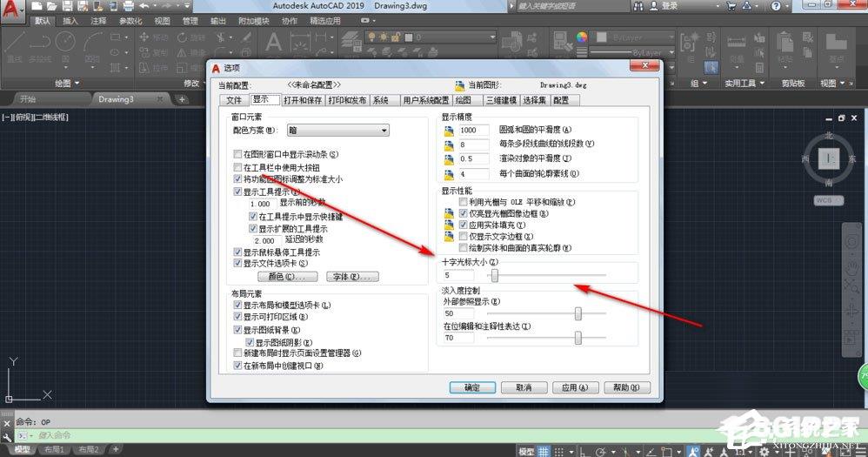Switch to the Plot and Publish tab
The height and width of the screenshot is (457, 868).
click(x=347, y=100)
